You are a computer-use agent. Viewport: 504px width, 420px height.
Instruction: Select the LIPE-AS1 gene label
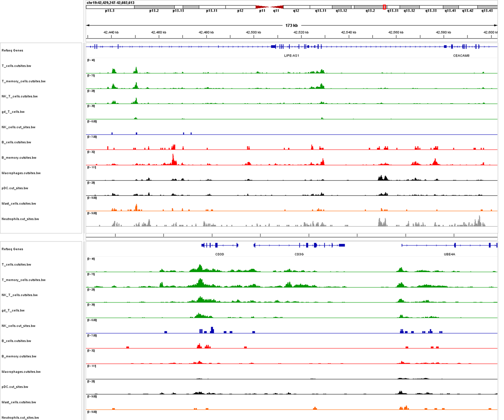(291, 55)
